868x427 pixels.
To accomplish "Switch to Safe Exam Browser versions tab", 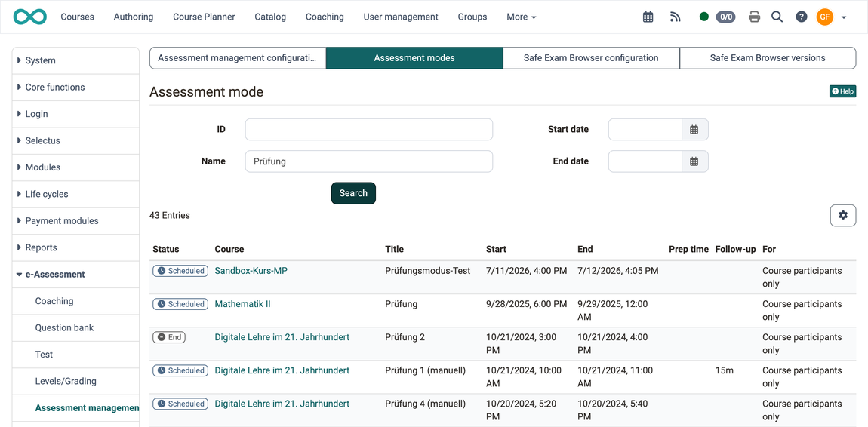I will point(768,58).
